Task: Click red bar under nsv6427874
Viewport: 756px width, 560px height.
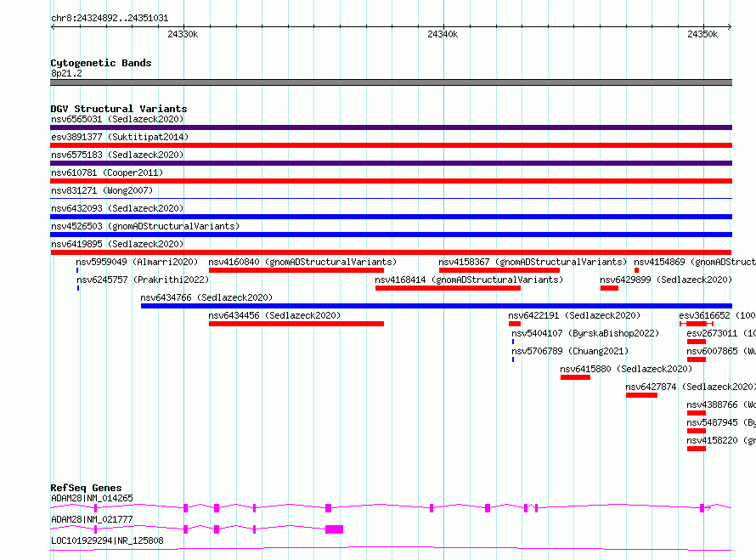Action: (641, 395)
